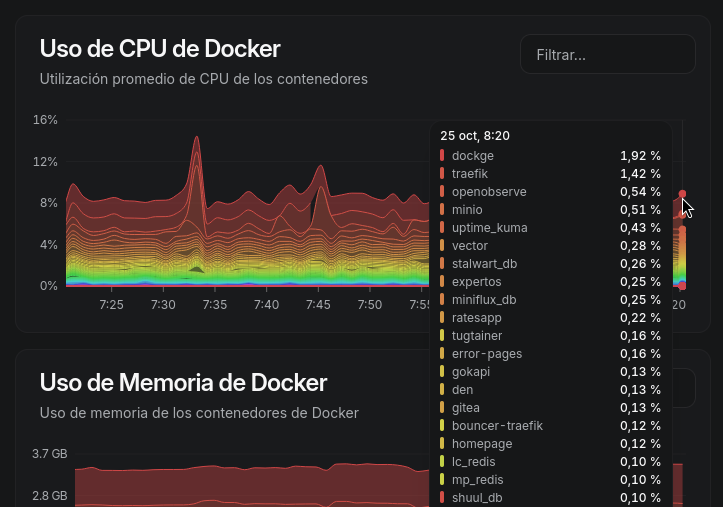Click the bouncer-traefik container name

pyautogui.click(x=497, y=426)
